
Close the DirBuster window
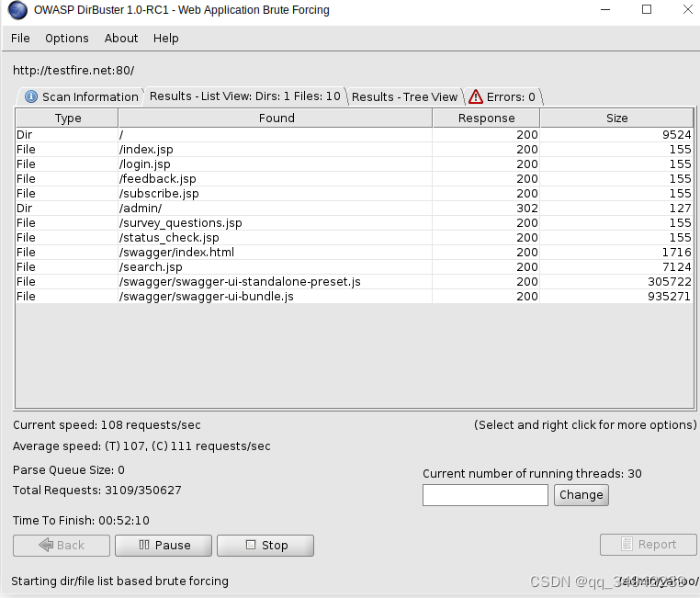pyautogui.click(x=688, y=9)
